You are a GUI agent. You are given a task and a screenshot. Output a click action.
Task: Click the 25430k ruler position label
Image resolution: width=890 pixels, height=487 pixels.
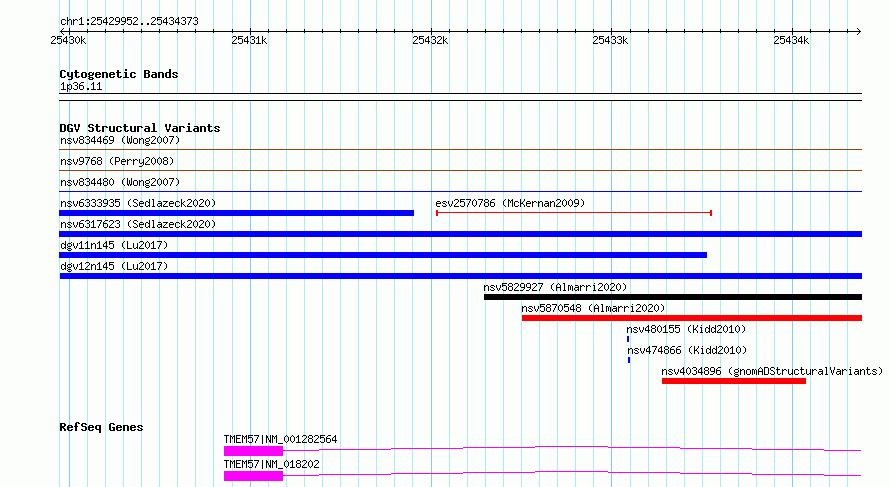[x=68, y=40]
